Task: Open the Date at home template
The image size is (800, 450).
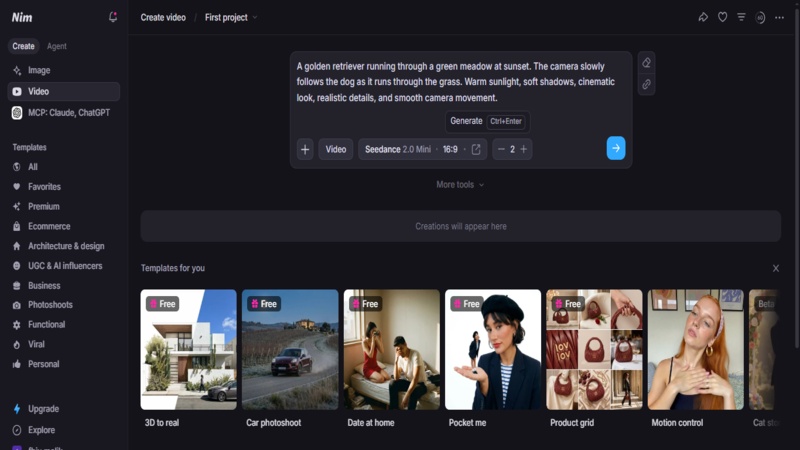Action: coord(391,349)
